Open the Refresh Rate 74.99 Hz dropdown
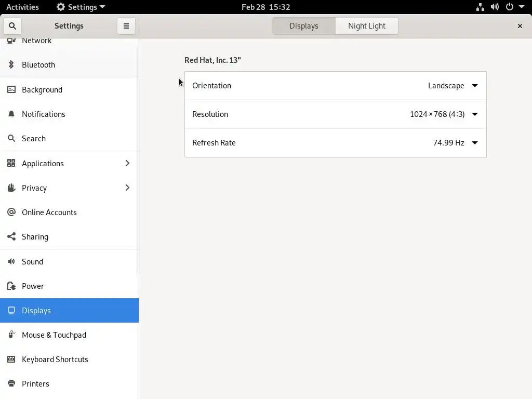This screenshot has width=532, height=399. click(455, 142)
